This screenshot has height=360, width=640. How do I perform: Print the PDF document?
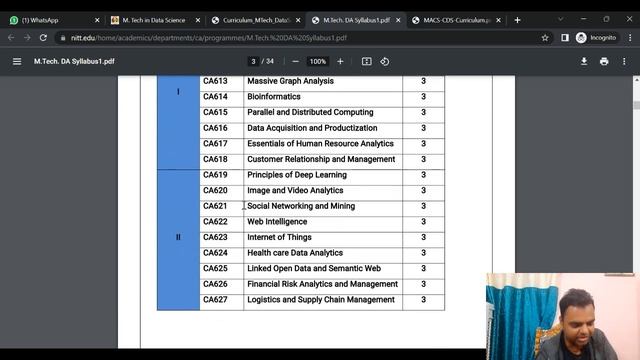604,61
